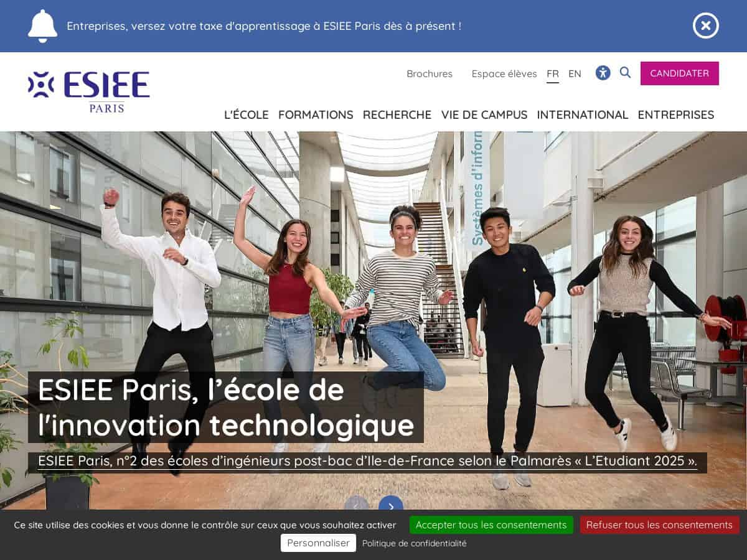Viewport: 747px width, 560px height.
Task: Open the accessibility options icon
Action: [603, 73]
